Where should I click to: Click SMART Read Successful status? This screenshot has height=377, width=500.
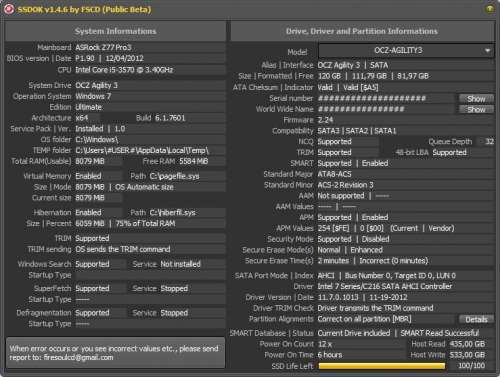439,333
